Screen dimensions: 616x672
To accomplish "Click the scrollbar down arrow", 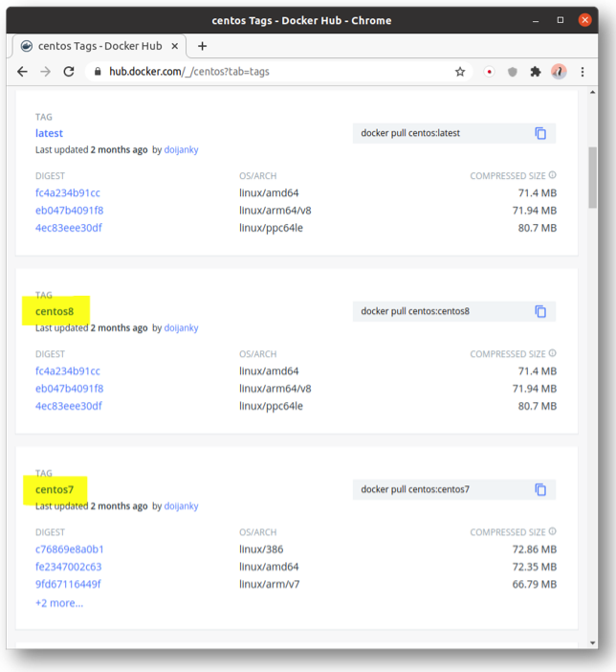I will 592,643.
